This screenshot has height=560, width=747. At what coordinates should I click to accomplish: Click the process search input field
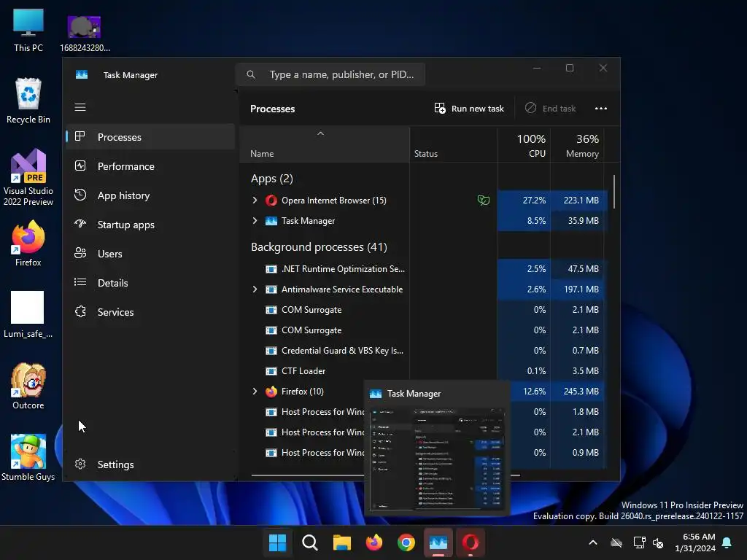330,74
